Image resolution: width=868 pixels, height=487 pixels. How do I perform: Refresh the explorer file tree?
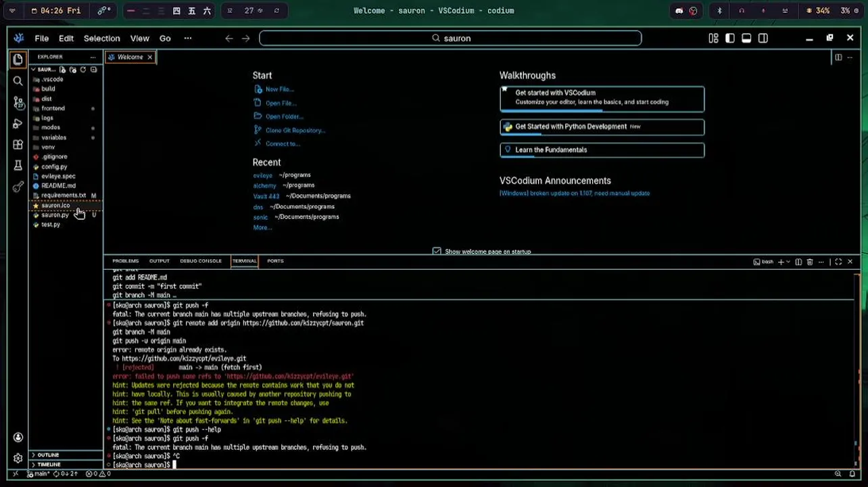click(x=83, y=70)
